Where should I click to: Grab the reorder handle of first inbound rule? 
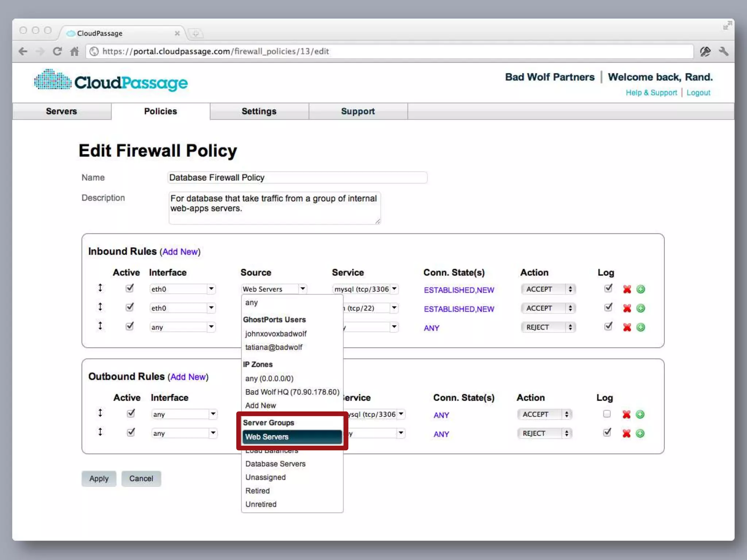pyautogui.click(x=100, y=288)
